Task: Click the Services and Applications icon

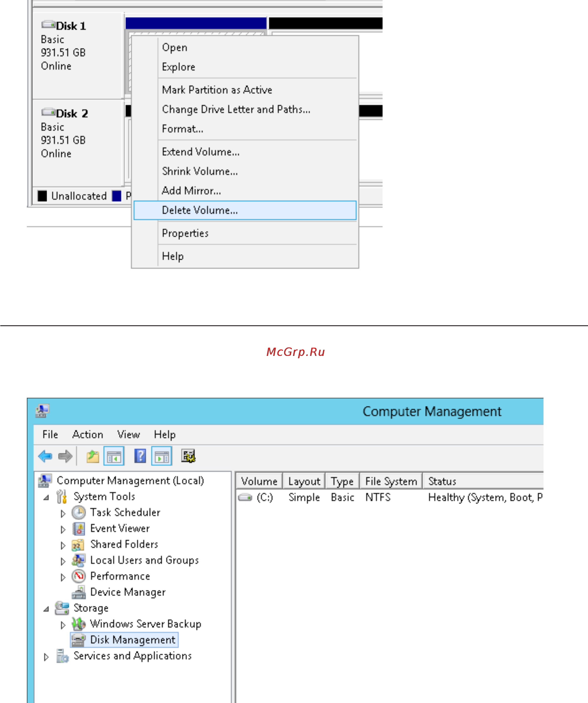Action: pyautogui.click(x=62, y=656)
